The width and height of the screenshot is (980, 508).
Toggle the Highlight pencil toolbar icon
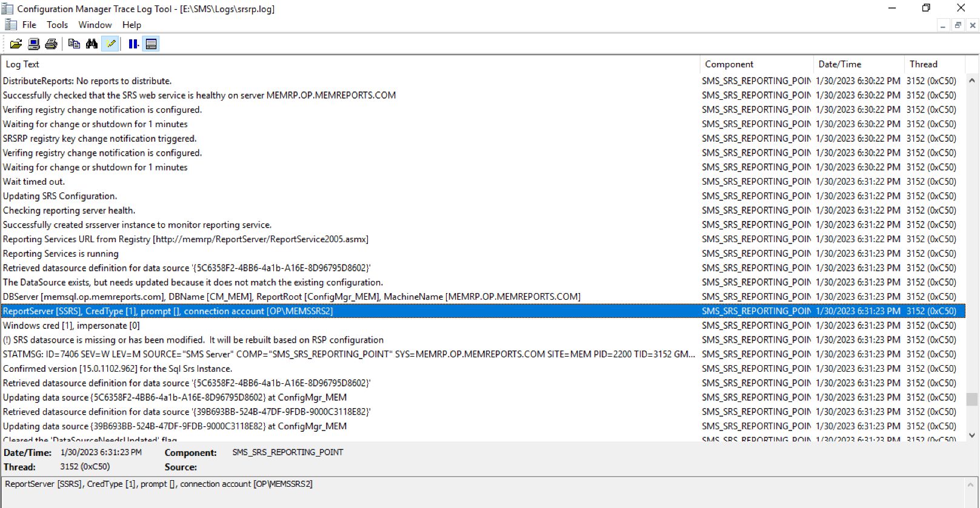click(110, 44)
